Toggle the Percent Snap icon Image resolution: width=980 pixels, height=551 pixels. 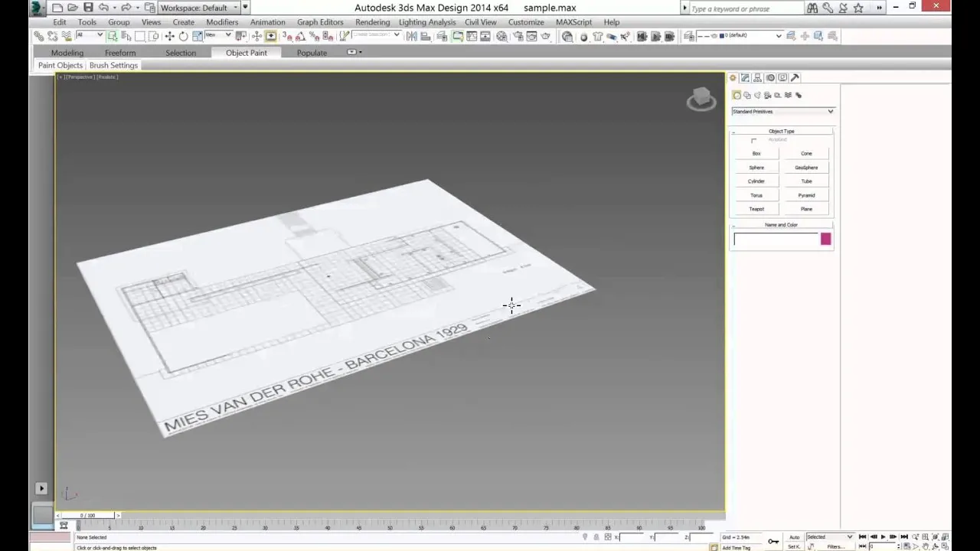click(x=314, y=36)
